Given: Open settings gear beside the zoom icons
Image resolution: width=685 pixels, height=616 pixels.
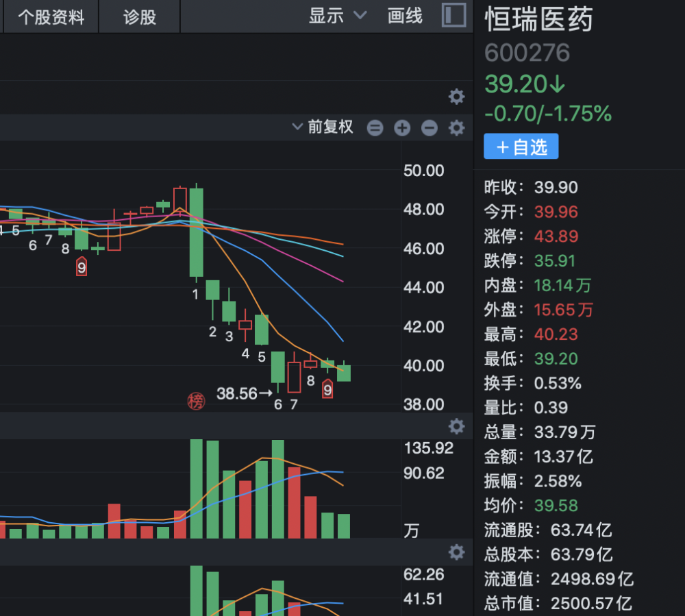Looking at the screenshot, I should pyautogui.click(x=456, y=127).
